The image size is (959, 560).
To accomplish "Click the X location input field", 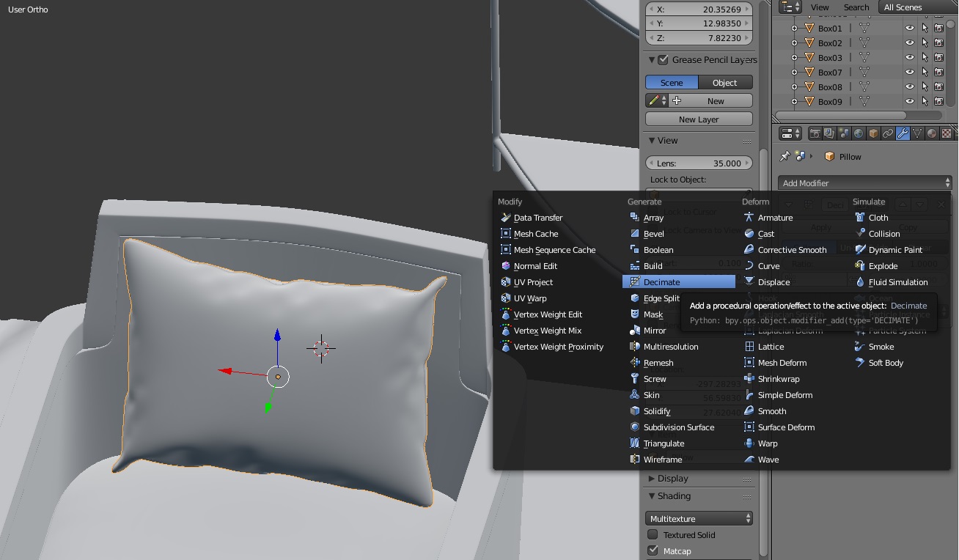I will point(698,10).
